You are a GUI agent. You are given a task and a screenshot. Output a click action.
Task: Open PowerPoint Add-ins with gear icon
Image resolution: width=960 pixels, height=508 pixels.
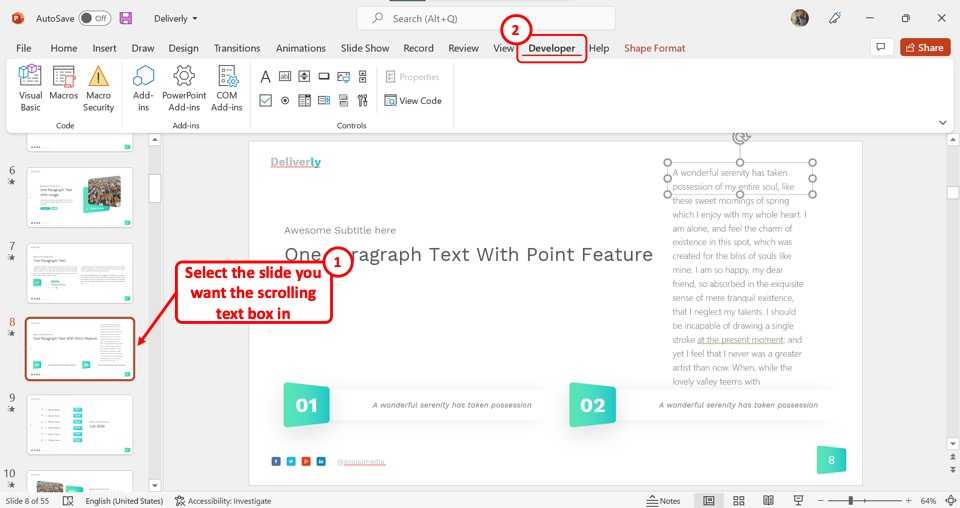[x=184, y=88]
